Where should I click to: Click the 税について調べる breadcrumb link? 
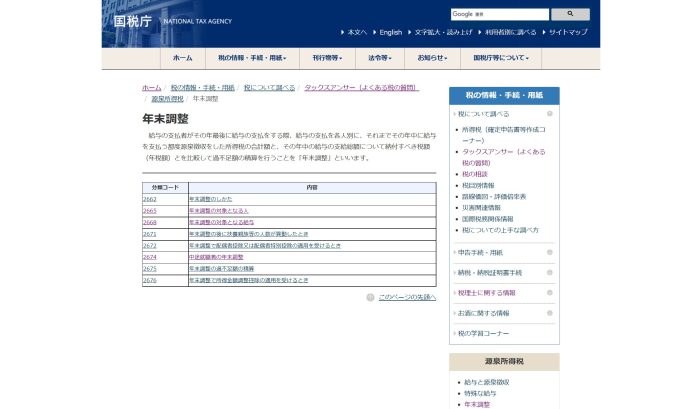pyautogui.click(x=269, y=88)
